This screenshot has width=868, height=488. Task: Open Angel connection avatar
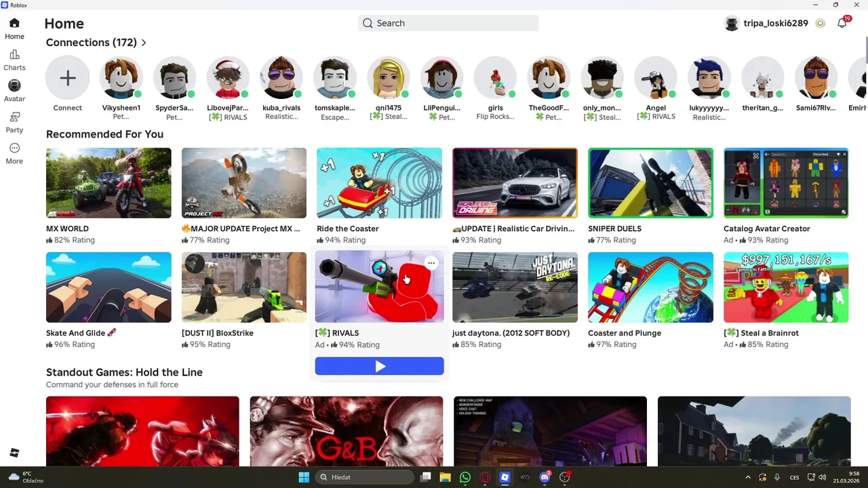coord(656,78)
